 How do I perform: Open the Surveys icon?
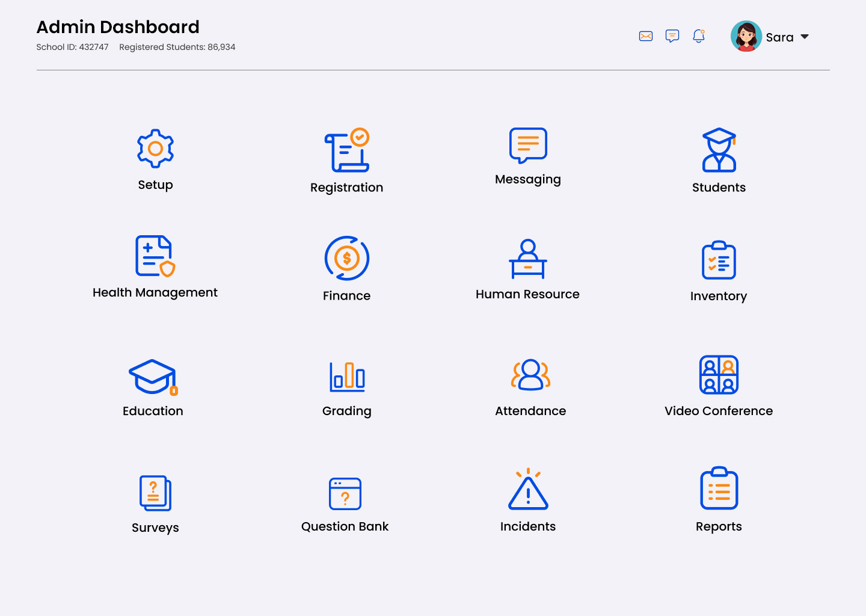click(x=155, y=493)
